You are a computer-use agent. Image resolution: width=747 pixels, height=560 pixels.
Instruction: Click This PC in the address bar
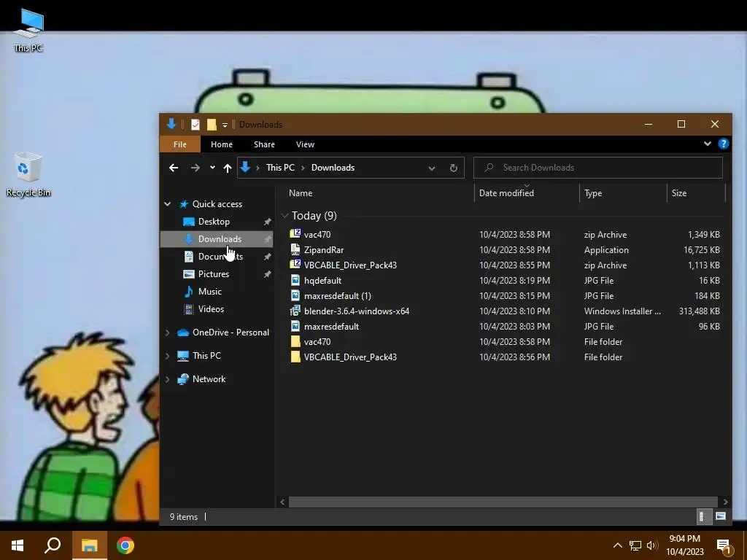click(x=280, y=168)
